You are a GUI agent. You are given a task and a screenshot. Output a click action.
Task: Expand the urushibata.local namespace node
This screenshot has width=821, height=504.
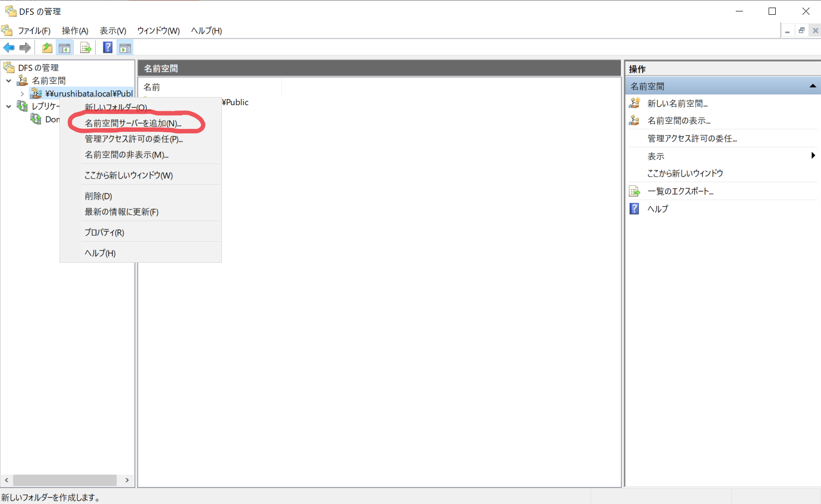tap(22, 94)
